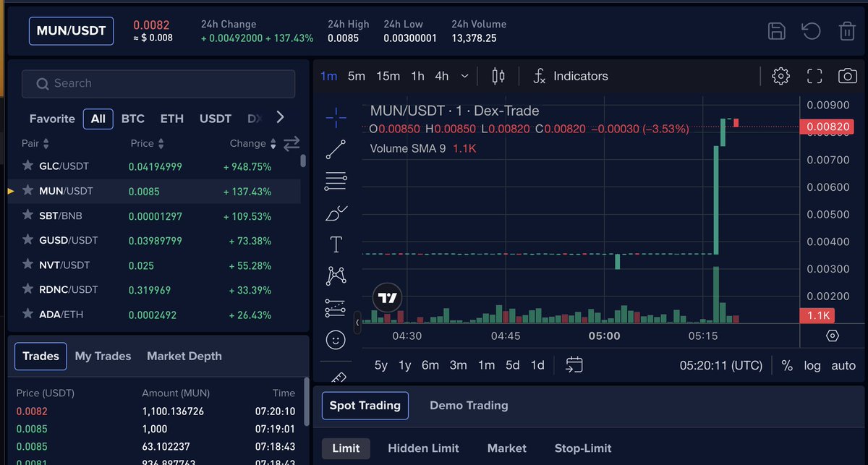This screenshot has width=868, height=465.
Task: Select the Trend Line drawing tool
Action: (x=336, y=149)
